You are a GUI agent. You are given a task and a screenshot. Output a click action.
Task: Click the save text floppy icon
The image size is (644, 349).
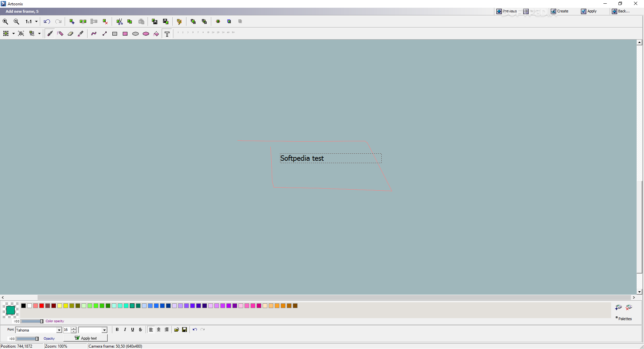coord(184,330)
